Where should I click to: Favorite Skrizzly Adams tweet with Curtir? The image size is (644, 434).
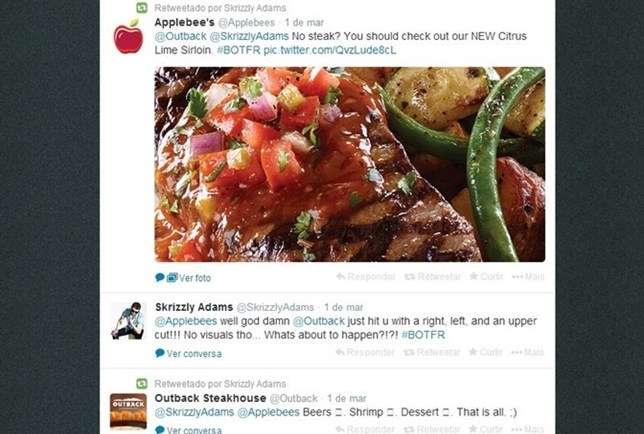click(x=485, y=352)
